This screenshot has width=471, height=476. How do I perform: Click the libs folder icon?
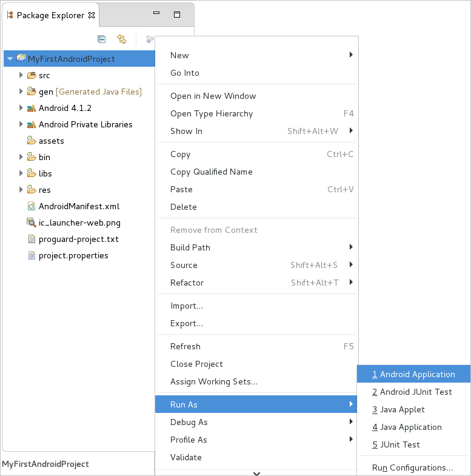pyautogui.click(x=32, y=173)
